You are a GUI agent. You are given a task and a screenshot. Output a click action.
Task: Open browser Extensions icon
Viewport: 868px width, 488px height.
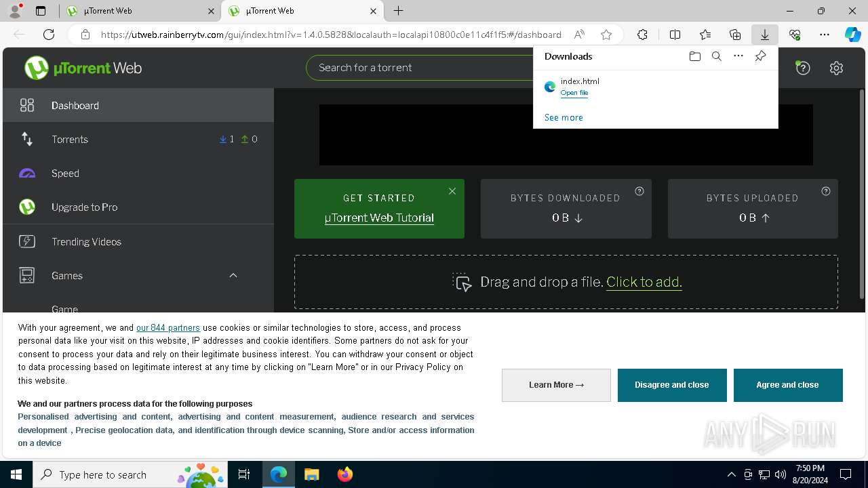(x=642, y=35)
